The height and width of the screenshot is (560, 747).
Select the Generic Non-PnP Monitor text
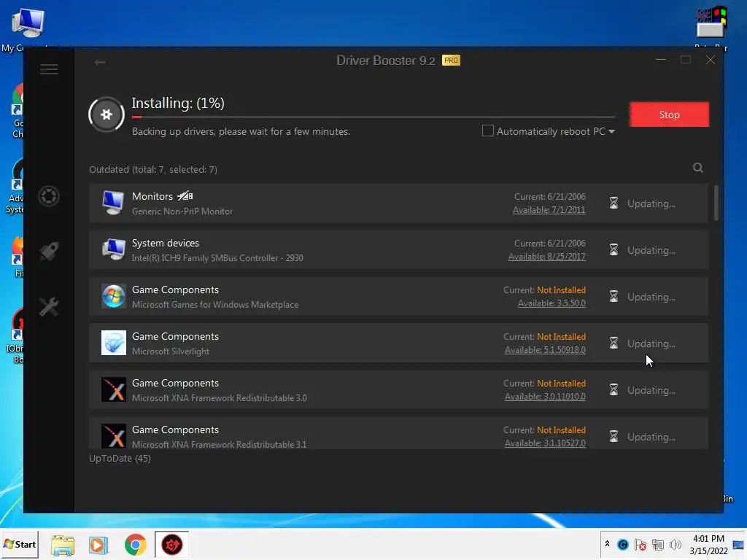(182, 211)
